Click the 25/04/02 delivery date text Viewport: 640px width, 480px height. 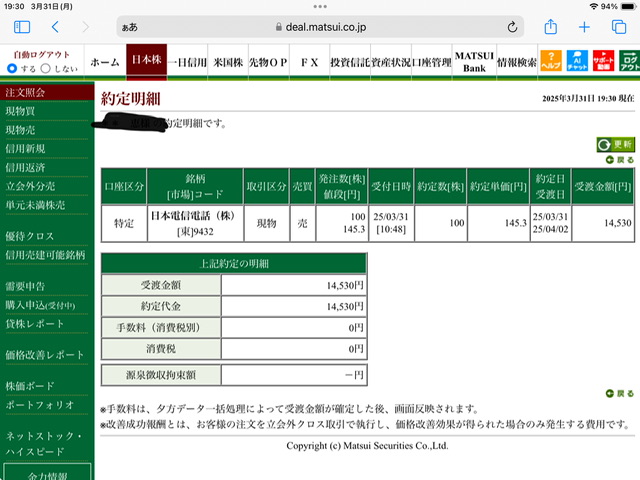(x=550, y=229)
